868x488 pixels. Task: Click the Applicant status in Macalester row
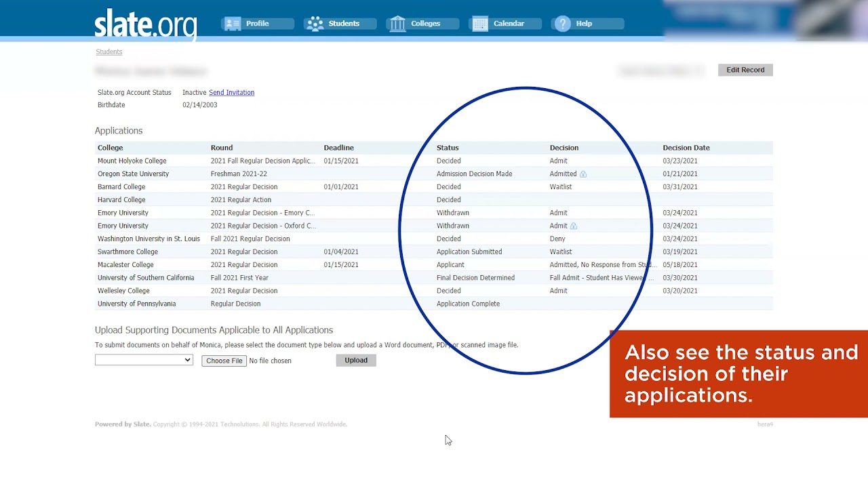point(450,265)
